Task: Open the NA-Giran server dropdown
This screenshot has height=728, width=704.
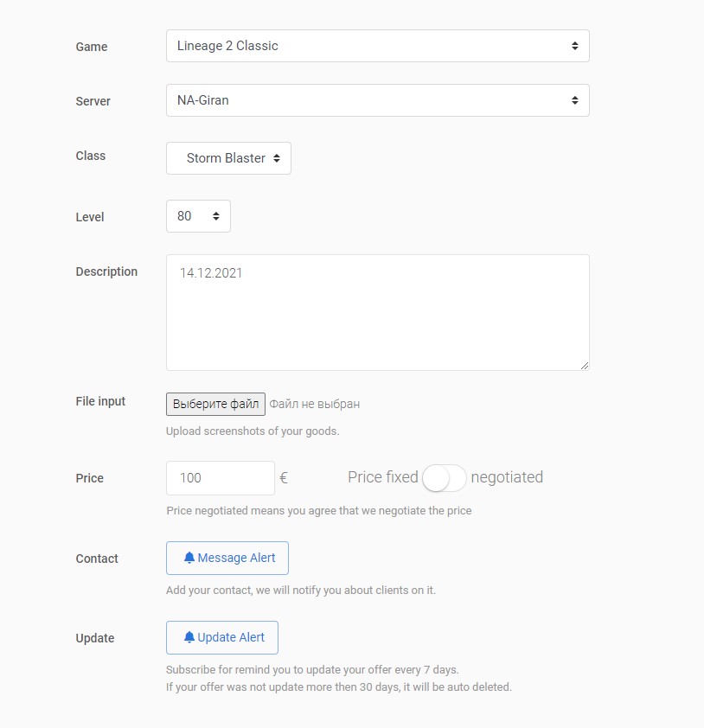Action: [377, 100]
